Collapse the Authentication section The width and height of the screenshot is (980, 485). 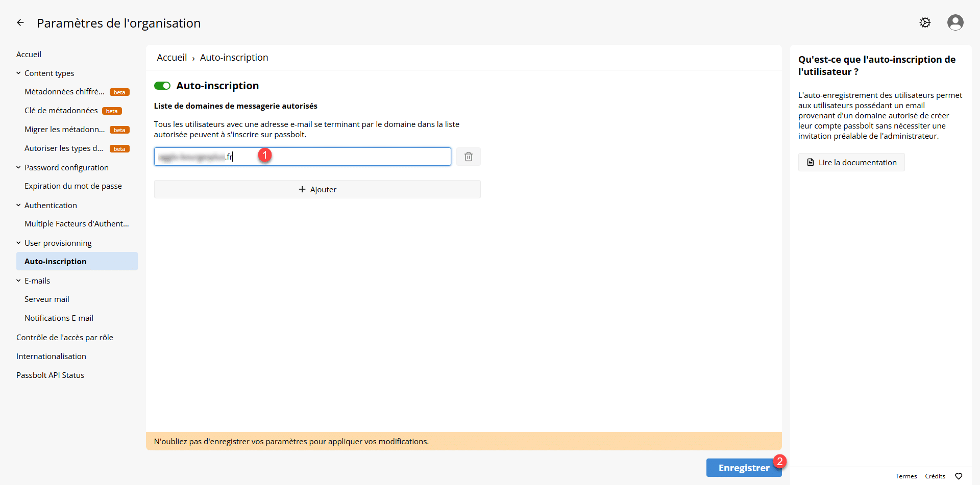click(18, 206)
